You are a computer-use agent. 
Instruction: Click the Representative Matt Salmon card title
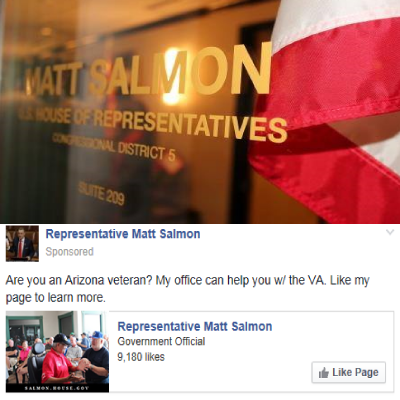point(195,326)
